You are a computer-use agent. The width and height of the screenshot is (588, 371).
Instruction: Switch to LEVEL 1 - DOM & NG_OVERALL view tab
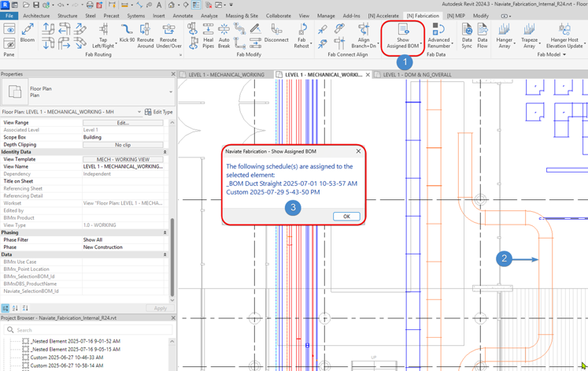(417, 75)
